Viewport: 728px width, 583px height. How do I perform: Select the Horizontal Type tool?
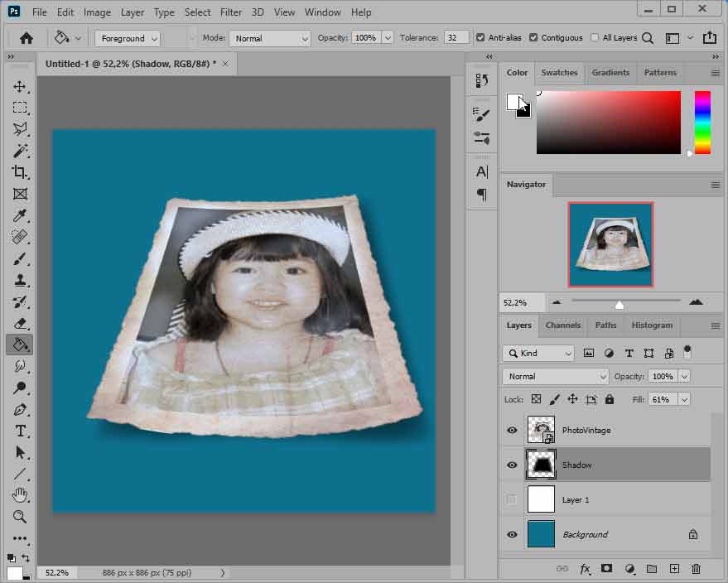pyautogui.click(x=20, y=431)
